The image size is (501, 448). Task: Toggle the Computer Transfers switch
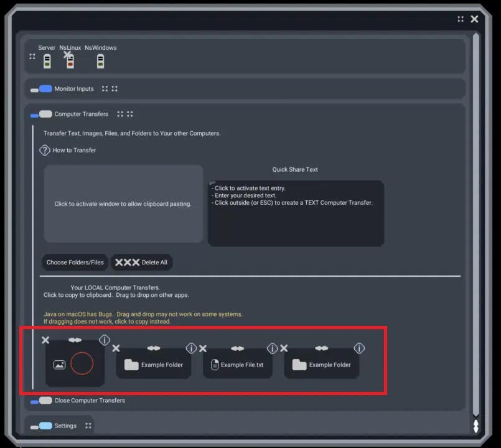41,114
